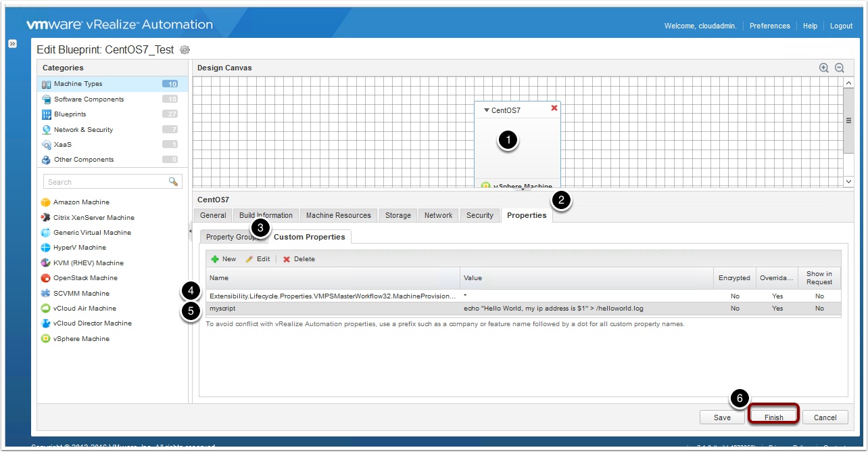This screenshot has width=868, height=452.
Task: Click the vSphere Machine label on the CentOS7 node
Action: pos(523,186)
